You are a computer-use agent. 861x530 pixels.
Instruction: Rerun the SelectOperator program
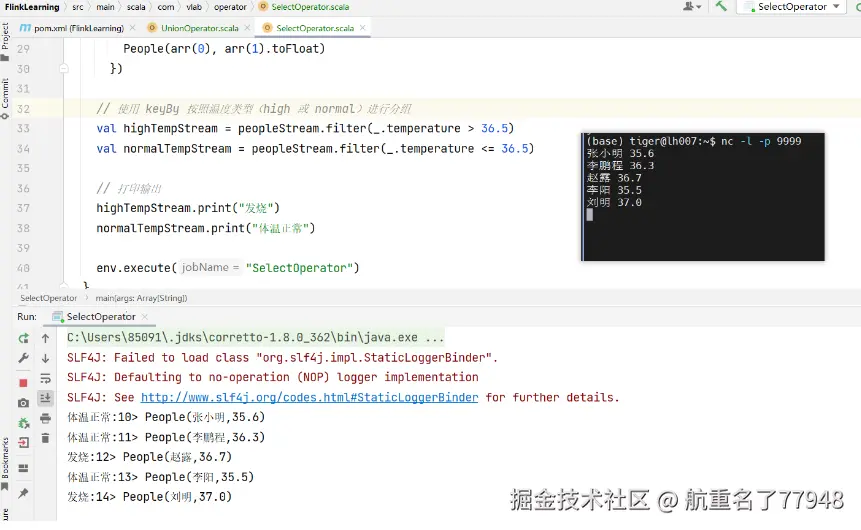point(23,338)
